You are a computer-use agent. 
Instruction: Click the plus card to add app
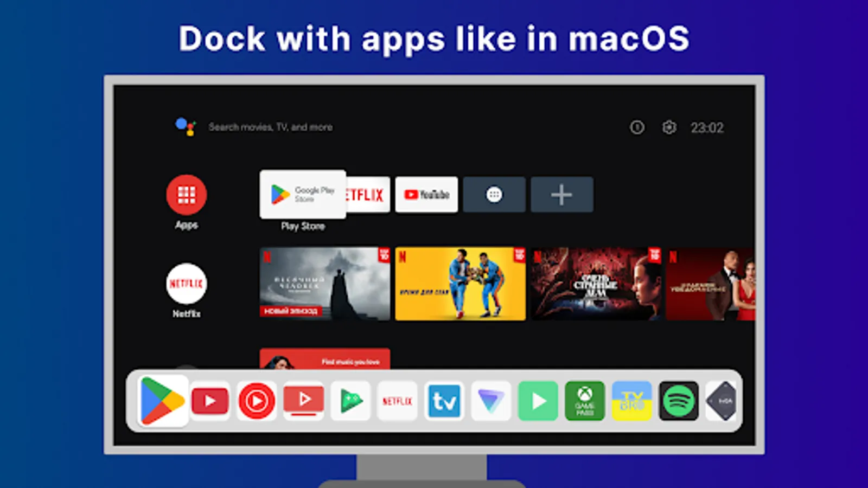point(562,195)
